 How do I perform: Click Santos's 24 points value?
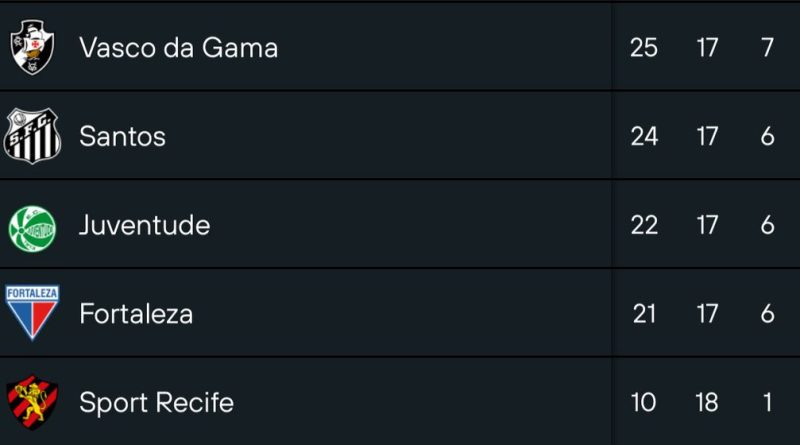(644, 136)
